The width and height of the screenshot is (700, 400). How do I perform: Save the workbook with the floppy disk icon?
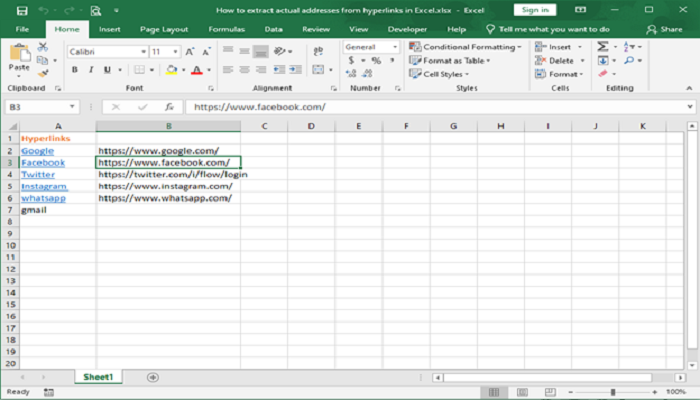pos(21,10)
